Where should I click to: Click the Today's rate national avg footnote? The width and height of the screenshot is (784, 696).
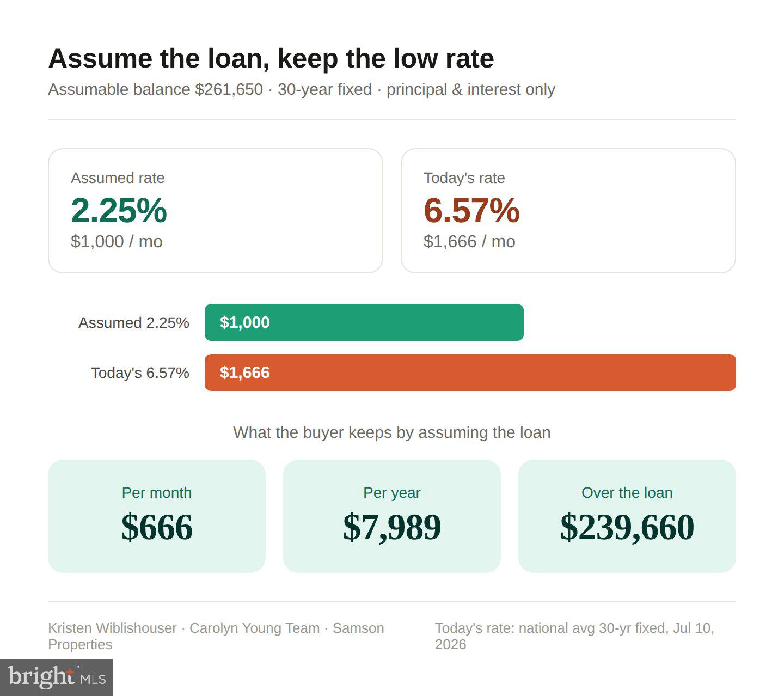(x=574, y=636)
